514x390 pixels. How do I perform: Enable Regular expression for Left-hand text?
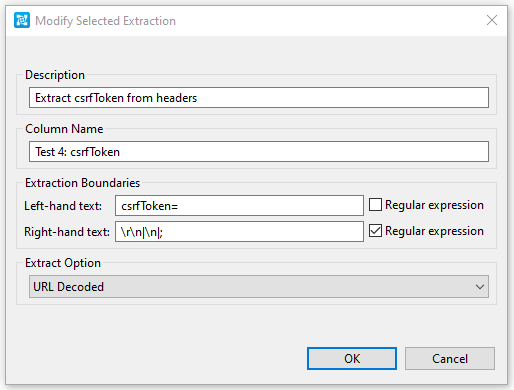(375, 205)
